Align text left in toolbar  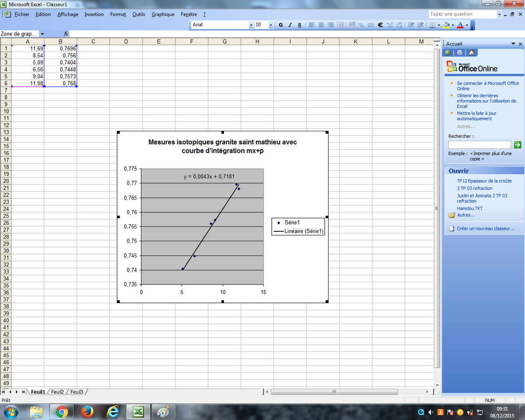[311, 25]
